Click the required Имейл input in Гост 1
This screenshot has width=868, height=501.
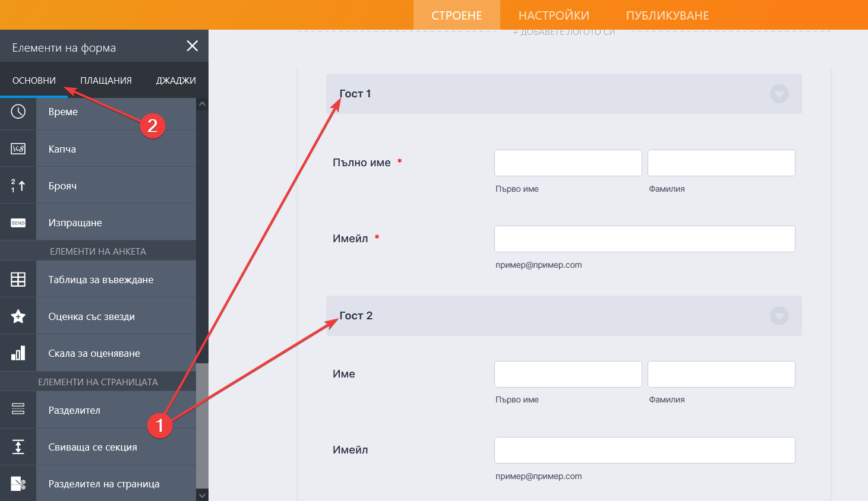(645, 239)
